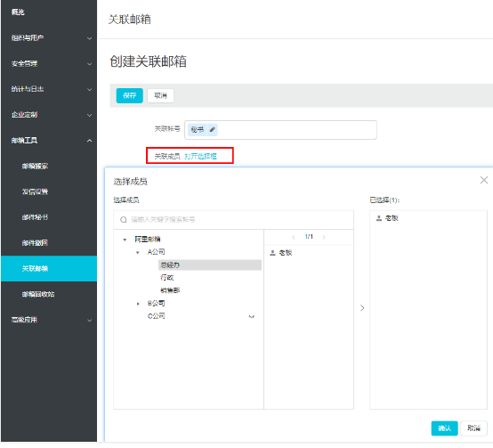Click the magnifier icon in the member search box

pyautogui.click(x=124, y=220)
